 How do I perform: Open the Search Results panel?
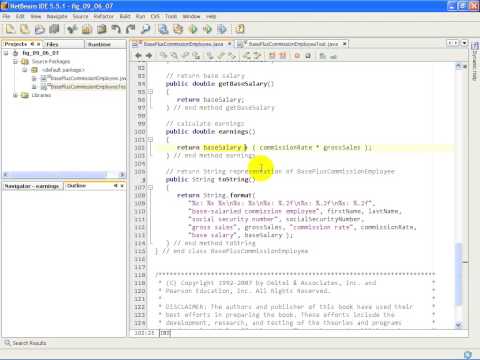tap(25, 343)
